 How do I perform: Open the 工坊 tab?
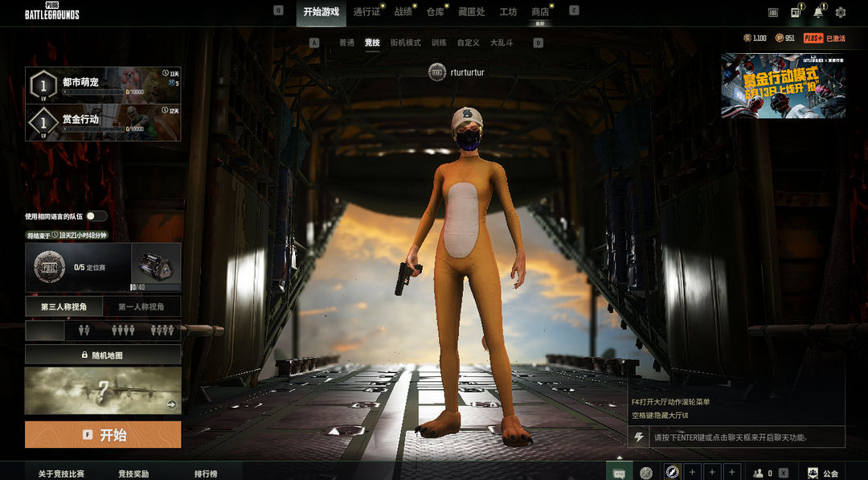point(508,11)
